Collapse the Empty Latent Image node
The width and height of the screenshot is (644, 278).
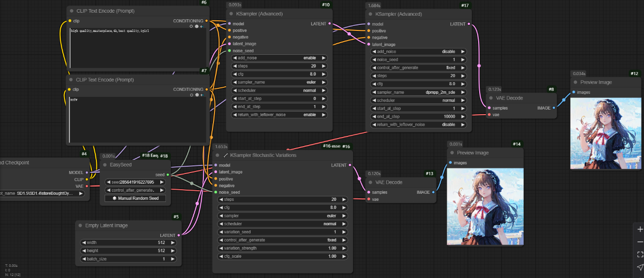(80, 225)
